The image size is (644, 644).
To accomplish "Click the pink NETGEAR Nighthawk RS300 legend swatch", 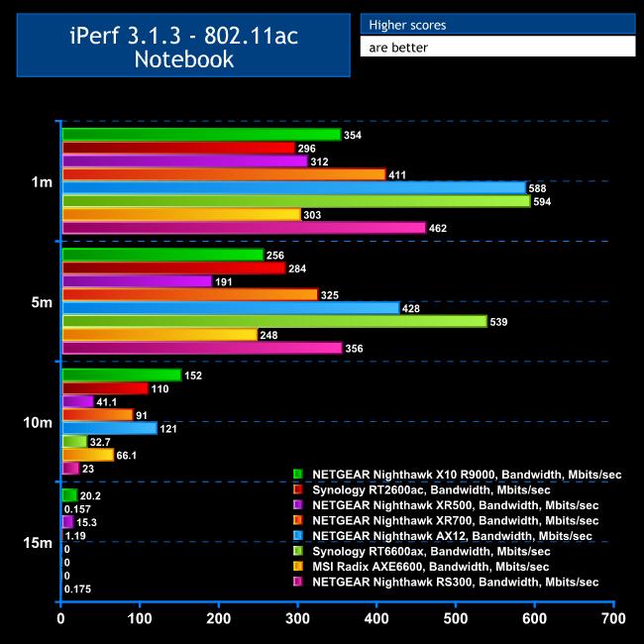I will pos(298,582).
